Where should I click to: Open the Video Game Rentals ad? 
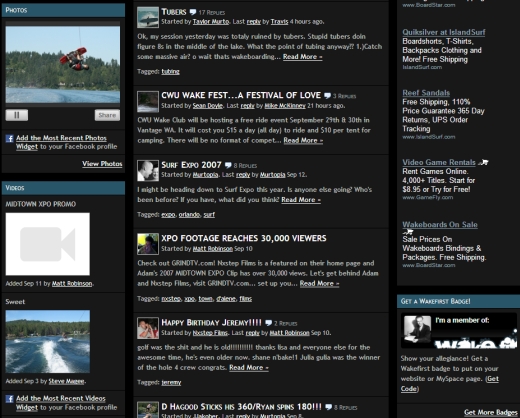click(439, 162)
